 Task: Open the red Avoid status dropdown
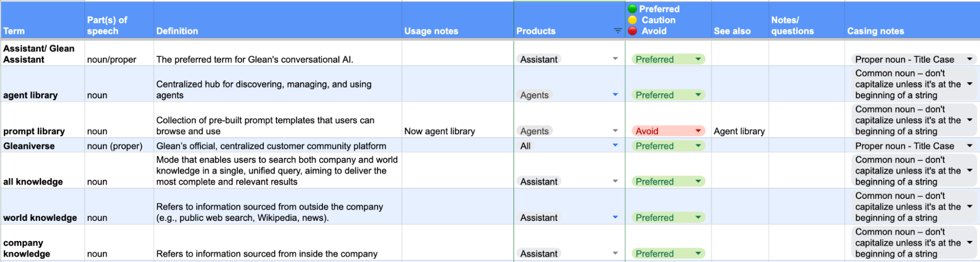click(x=668, y=131)
